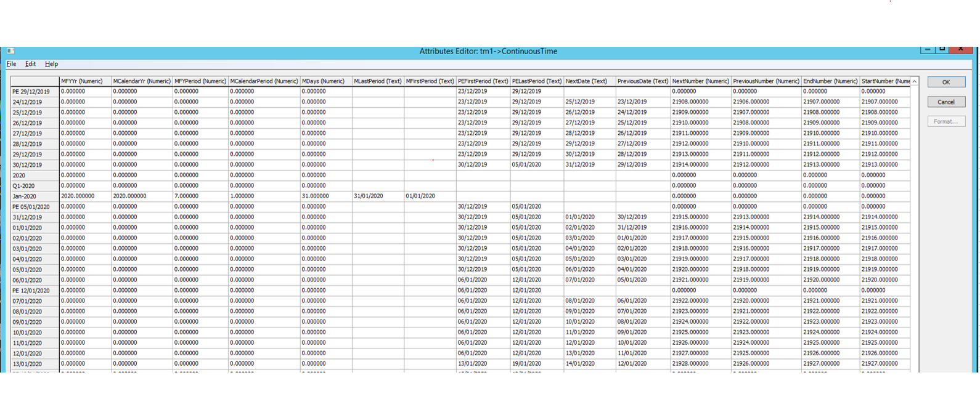Click the NextNumber cell 21908.000000

[x=701, y=102]
